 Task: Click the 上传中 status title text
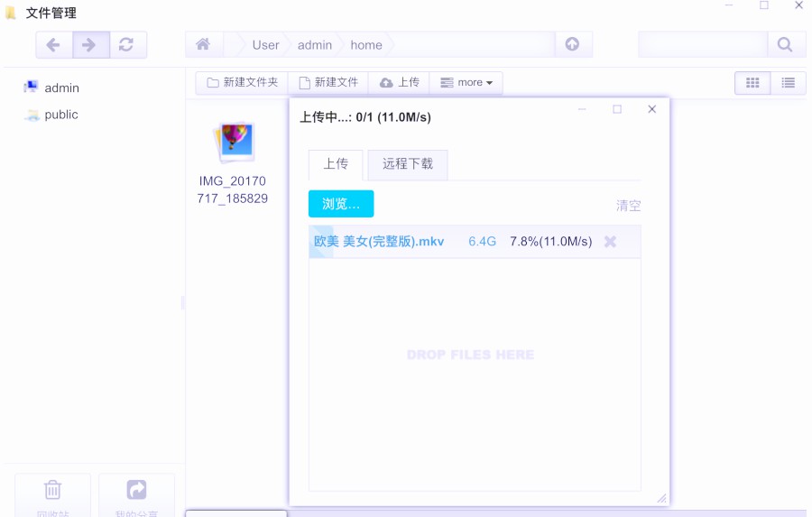click(x=365, y=117)
